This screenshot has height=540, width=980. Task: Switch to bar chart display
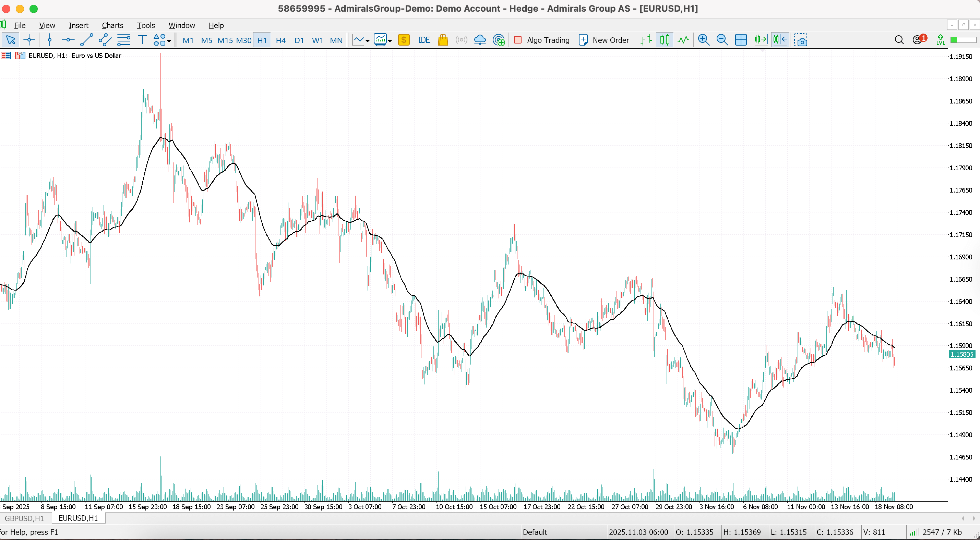pos(646,40)
